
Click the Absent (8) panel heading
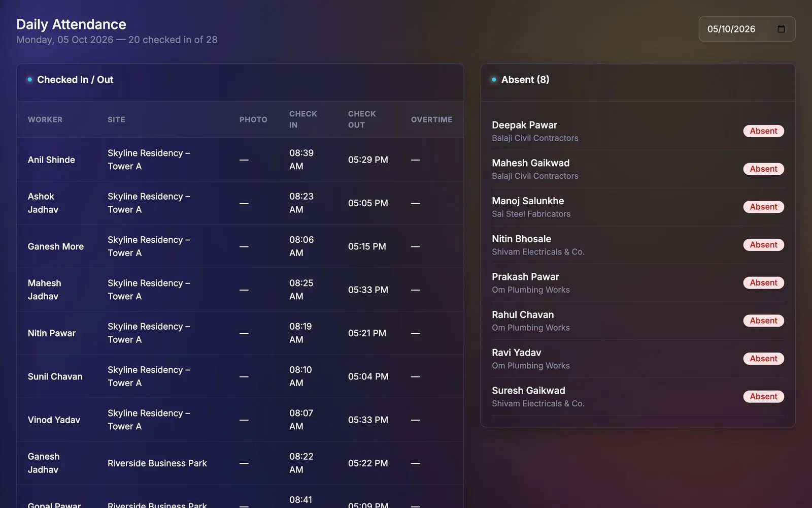point(525,80)
